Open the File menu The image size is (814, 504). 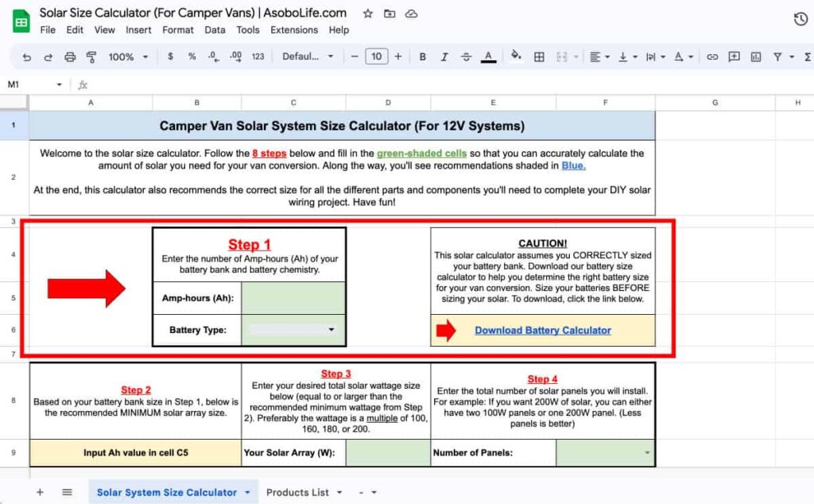click(48, 30)
